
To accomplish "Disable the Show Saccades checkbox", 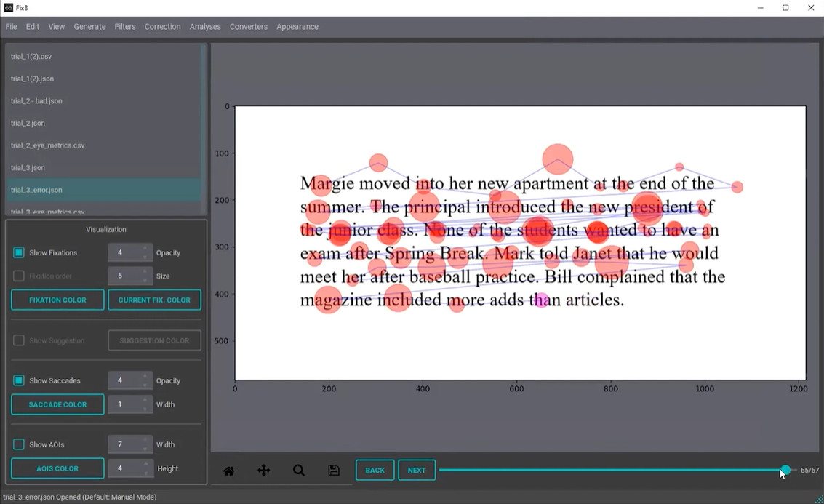I will (x=18, y=380).
